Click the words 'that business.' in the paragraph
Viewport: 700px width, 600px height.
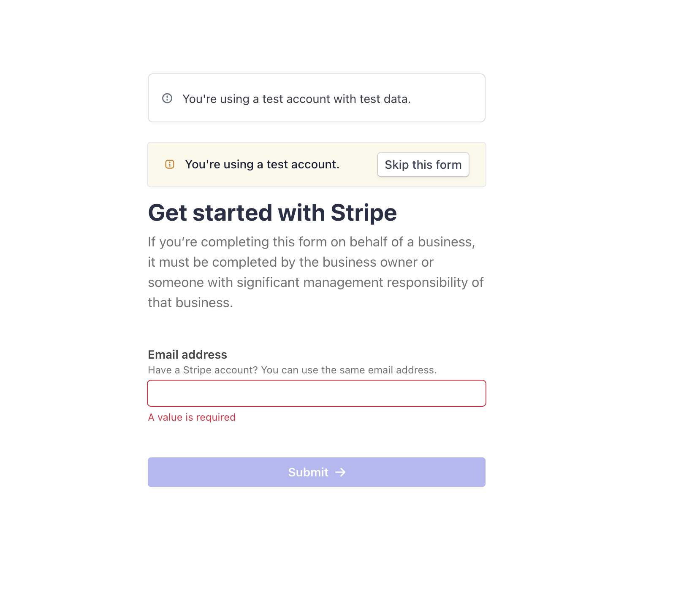point(190,303)
